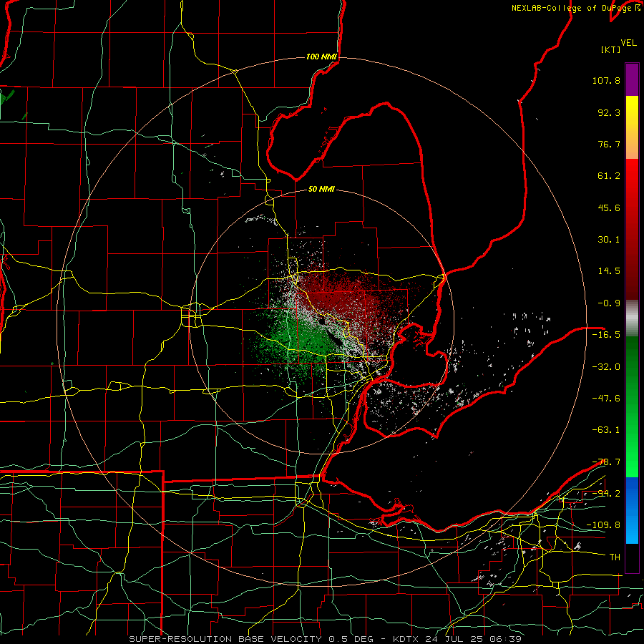Click the NEXLAB-College of DuPage credit text
Image resolution: width=644 pixels, height=644 pixels.
(x=575, y=8)
